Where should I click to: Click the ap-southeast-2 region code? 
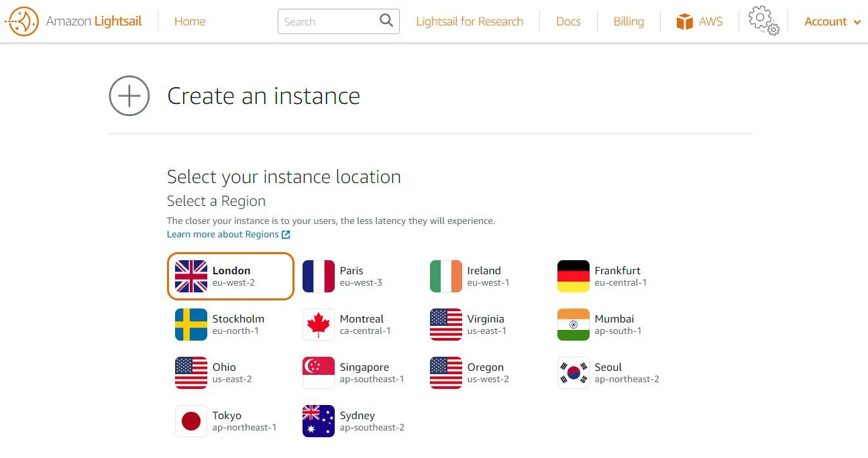[372, 427]
